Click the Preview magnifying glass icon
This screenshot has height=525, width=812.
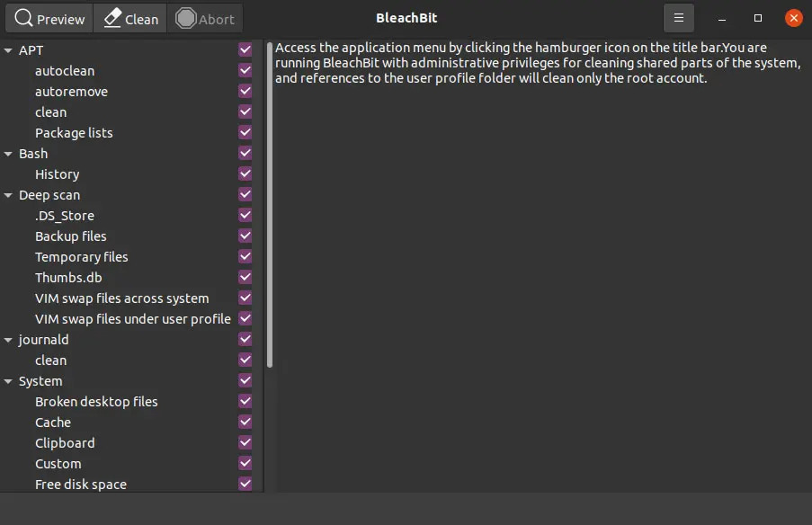(22, 18)
